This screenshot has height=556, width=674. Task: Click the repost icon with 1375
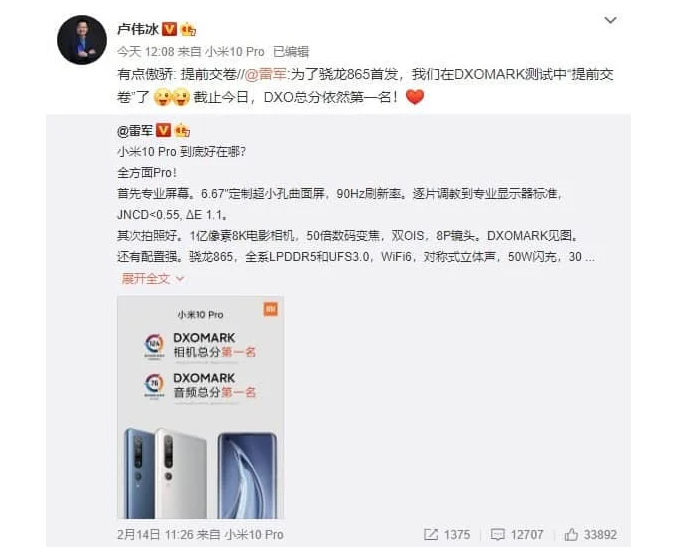(x=431, y=534)
